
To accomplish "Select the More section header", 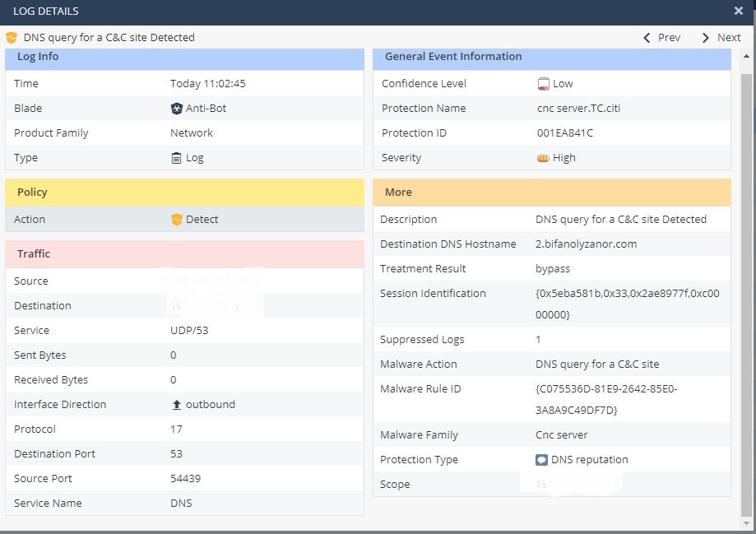I will pos(551,193).
